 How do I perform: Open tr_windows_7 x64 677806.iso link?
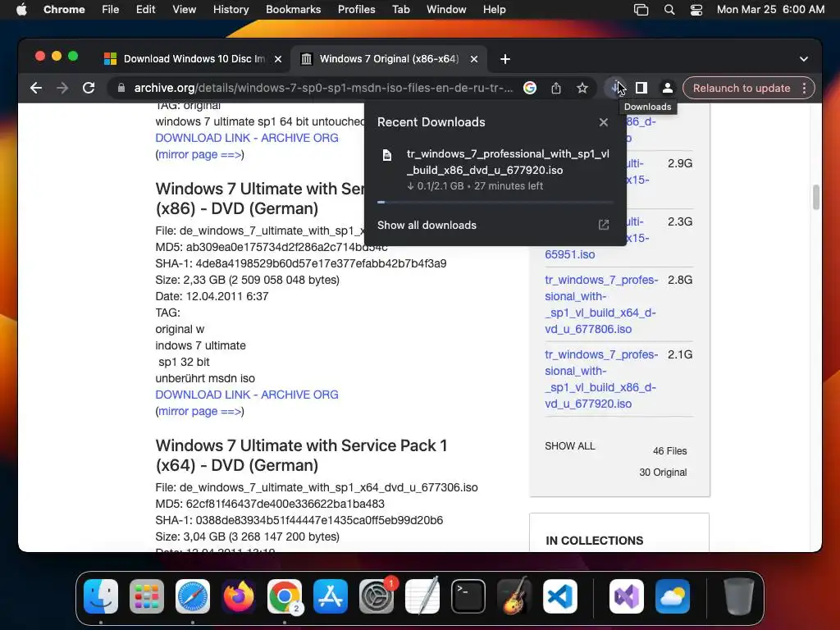click(x=601, y=304)
